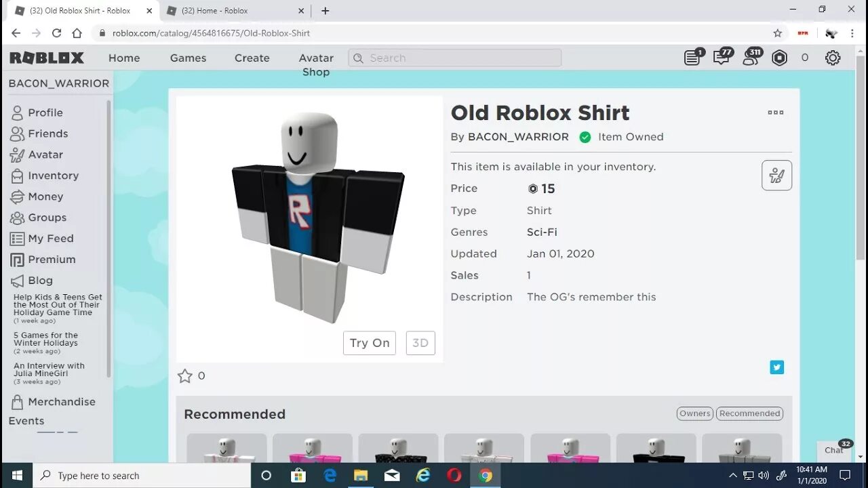Open the three-dot item options menu
868x488 pixels.
coord(776,113)
